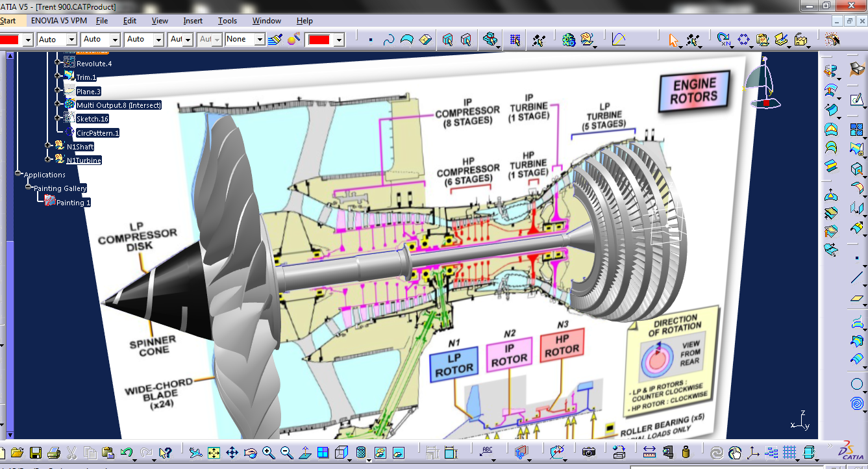868x469 pixels.
Task: Select the Circle tool in right toolbar
Action: [857, 384]
